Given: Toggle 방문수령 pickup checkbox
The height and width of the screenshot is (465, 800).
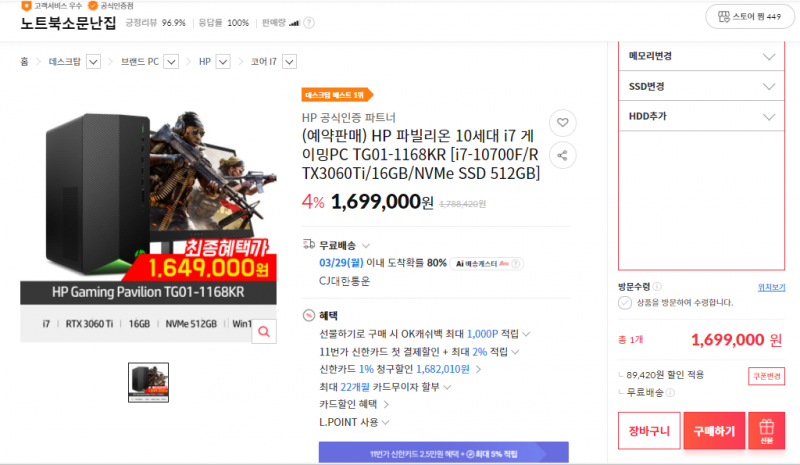Looking at the screenshot, I should [x=625, y=303].
